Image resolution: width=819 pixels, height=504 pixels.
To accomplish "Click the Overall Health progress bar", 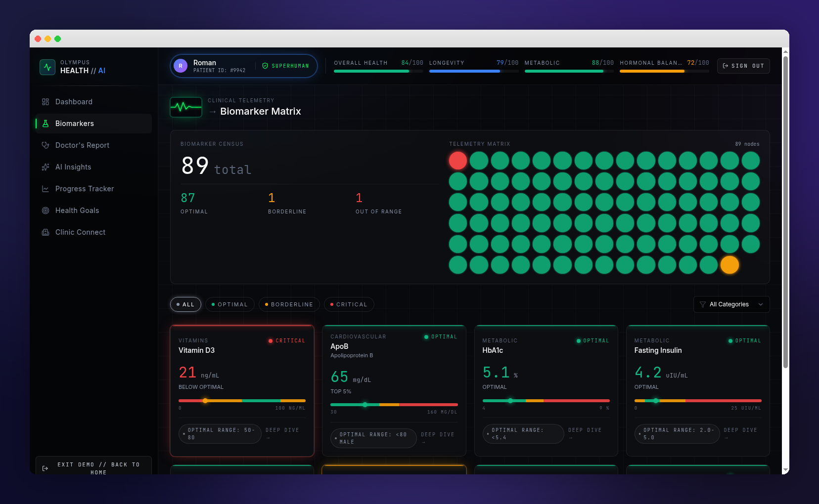I will tap(378, 71).
